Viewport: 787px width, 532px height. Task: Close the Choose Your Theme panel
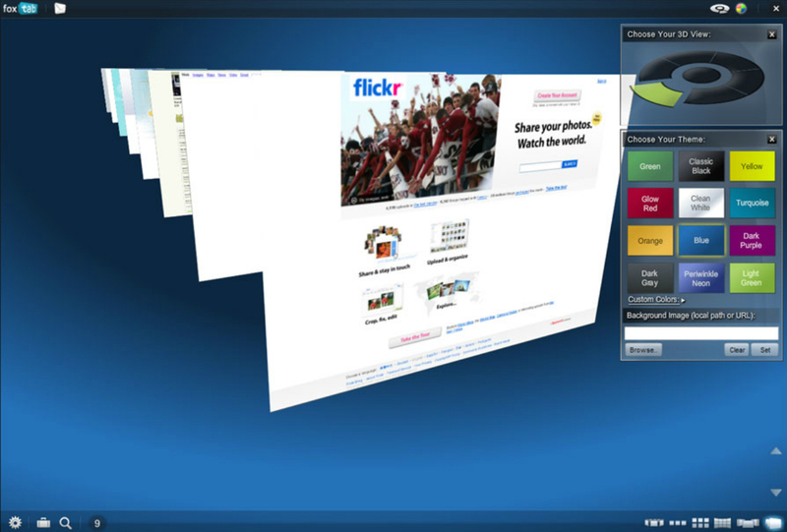pyautogui.click(x=772, y=139)
